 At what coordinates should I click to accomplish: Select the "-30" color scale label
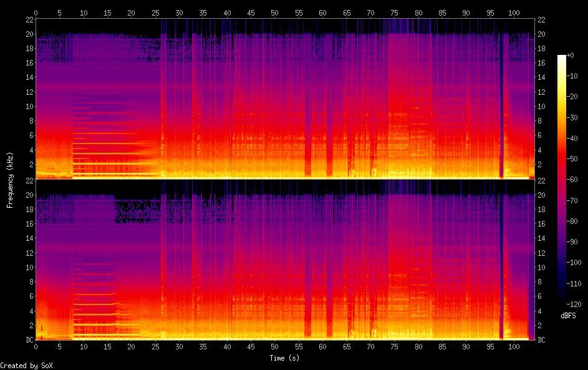coord(572,118)
